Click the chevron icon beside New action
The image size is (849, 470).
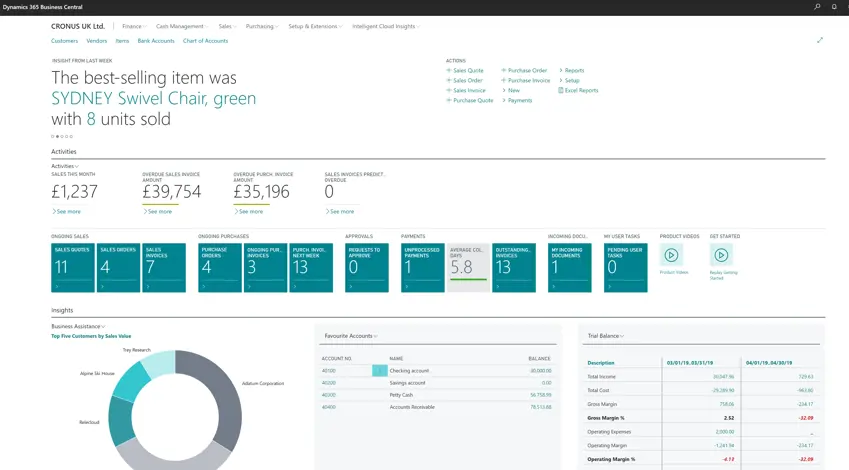pos(504,90)
